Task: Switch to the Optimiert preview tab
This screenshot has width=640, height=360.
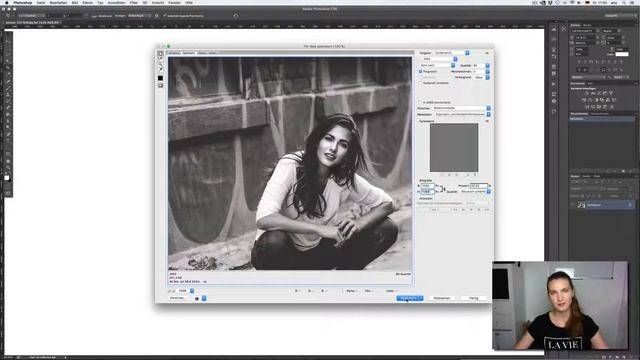Action: [x=189, y=53]
